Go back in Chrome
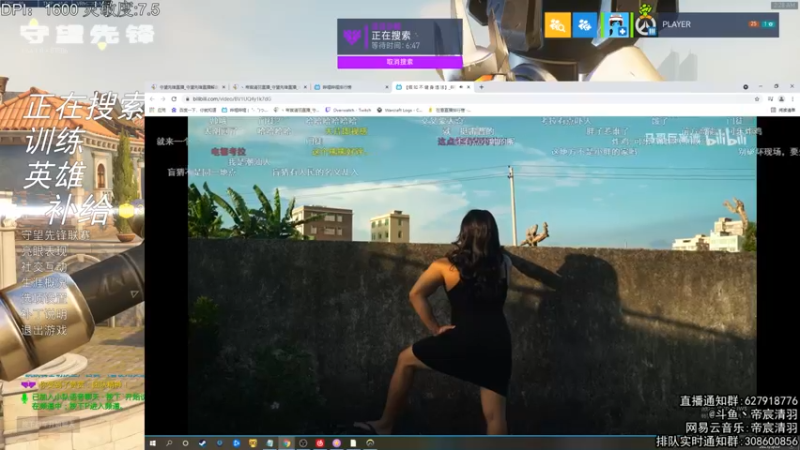 click(x=152, y=99)
